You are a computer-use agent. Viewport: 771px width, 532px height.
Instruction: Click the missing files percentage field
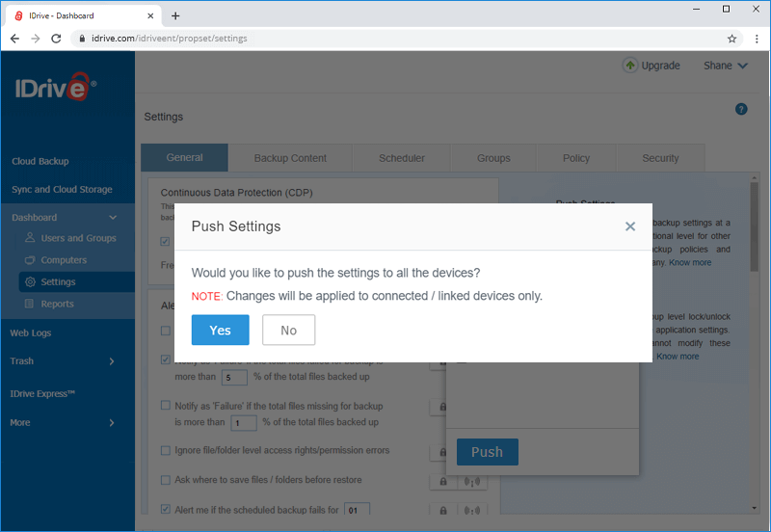click(244, 423)
